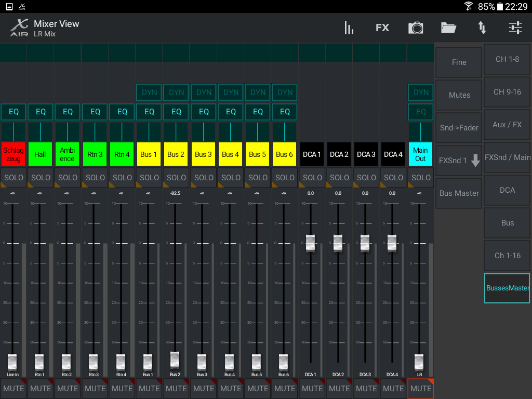The height and width of the screenshot is (399, 532).
Task: Switch to Ch 1-16 layer
Action: coord(507,256)
